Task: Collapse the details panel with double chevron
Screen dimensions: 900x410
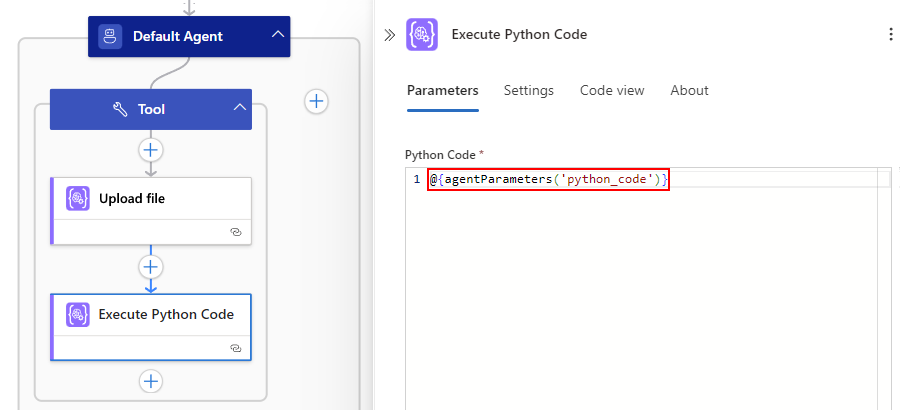Action: coord(390,34)
